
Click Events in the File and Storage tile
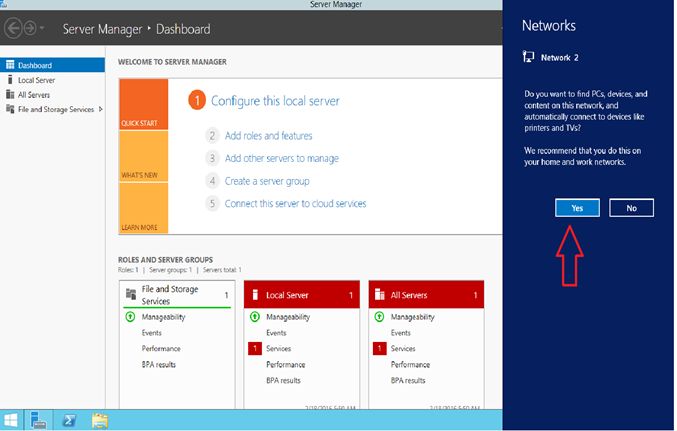click(x=152, y=333)
